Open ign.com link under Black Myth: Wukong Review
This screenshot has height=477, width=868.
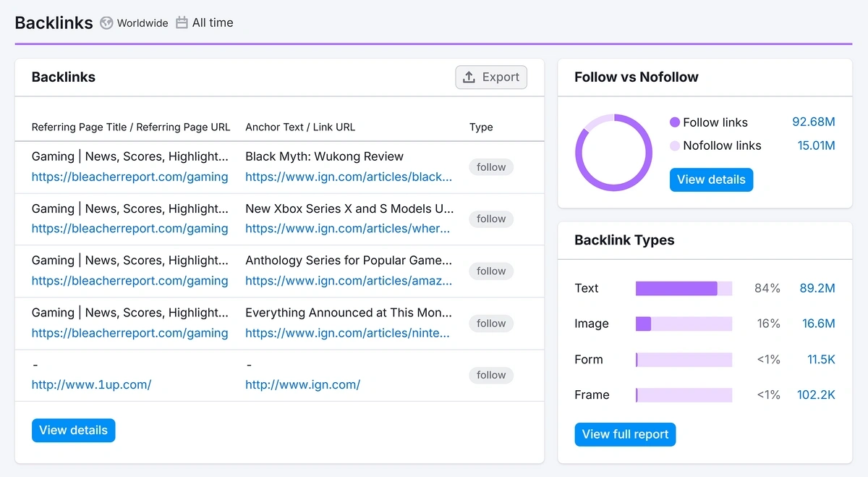coord(349,177)
